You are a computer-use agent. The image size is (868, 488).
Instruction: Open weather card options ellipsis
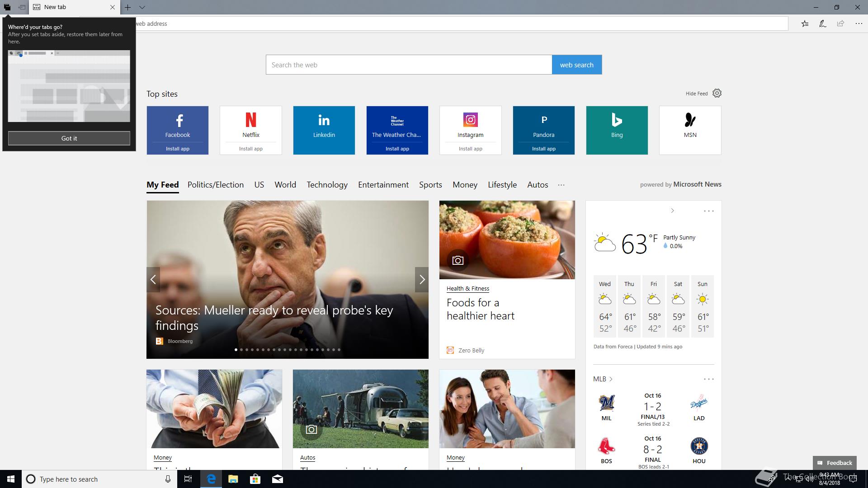coord(708,211)
